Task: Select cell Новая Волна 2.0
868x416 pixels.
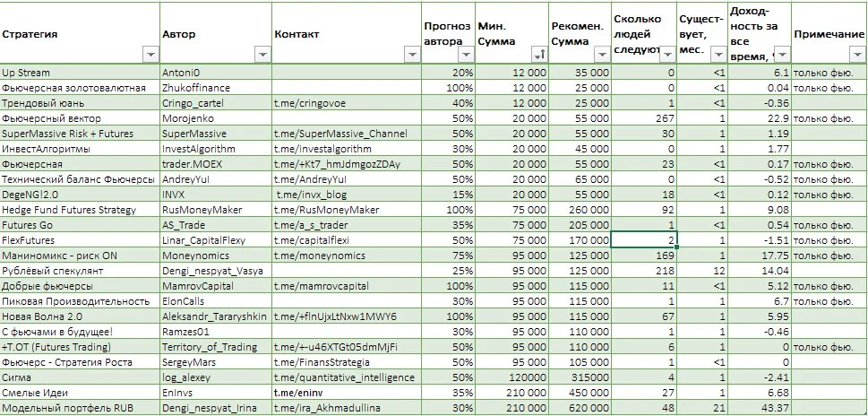Action: pyautogui.click(x=80, y=316)
